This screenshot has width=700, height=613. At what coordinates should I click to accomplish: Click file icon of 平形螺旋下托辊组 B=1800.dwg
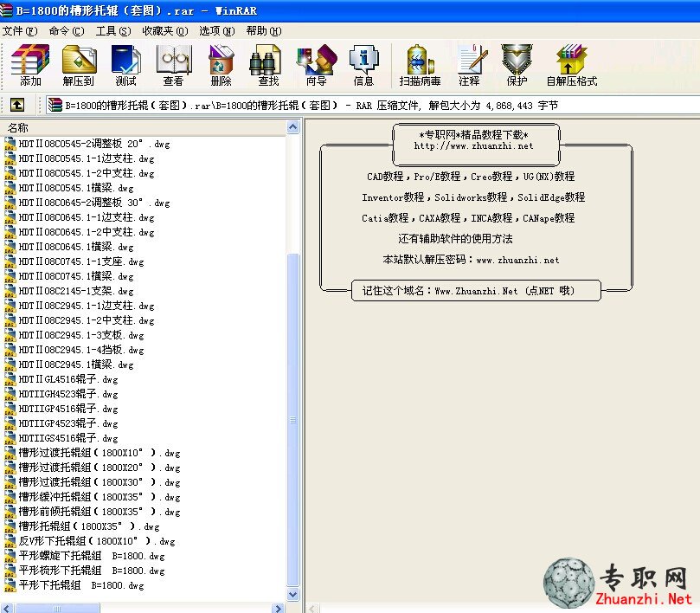(x=10, y=556)
